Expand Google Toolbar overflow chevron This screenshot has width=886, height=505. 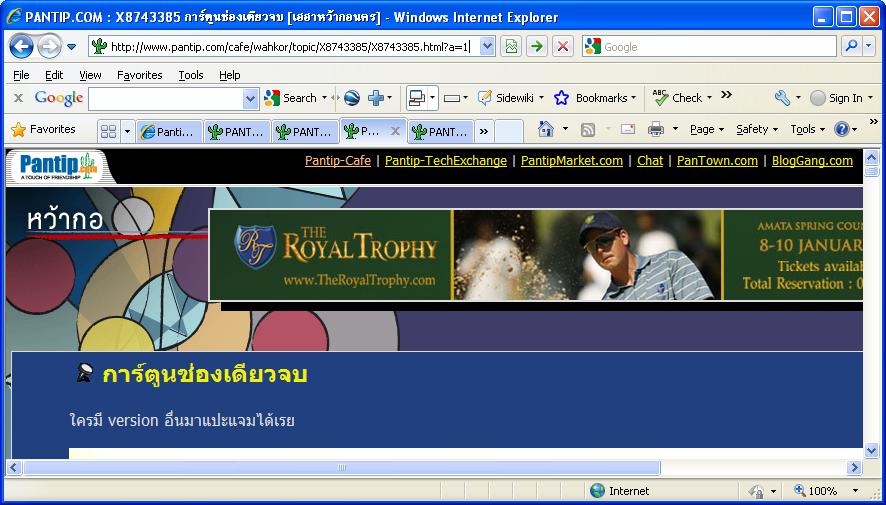pos(727,95)
